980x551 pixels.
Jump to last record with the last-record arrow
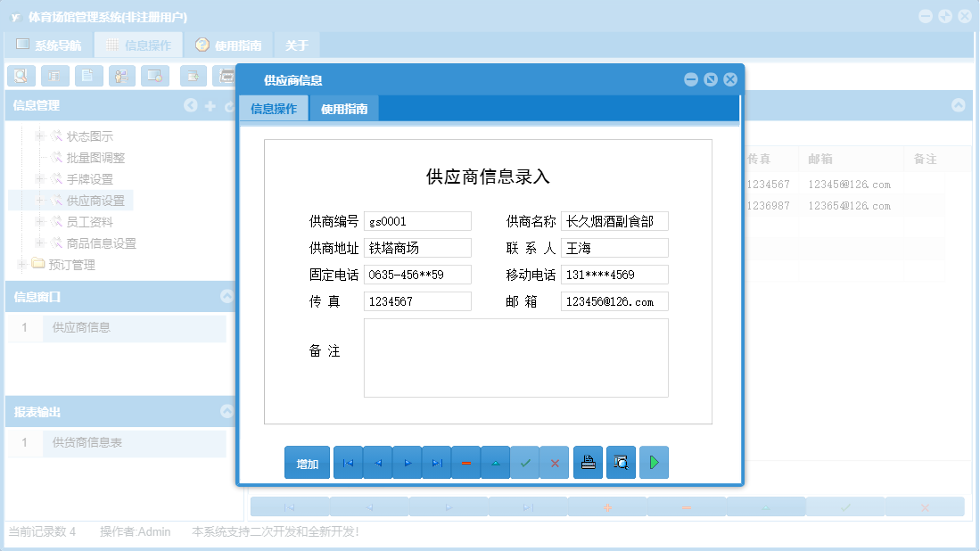click(x=436, y=462)
